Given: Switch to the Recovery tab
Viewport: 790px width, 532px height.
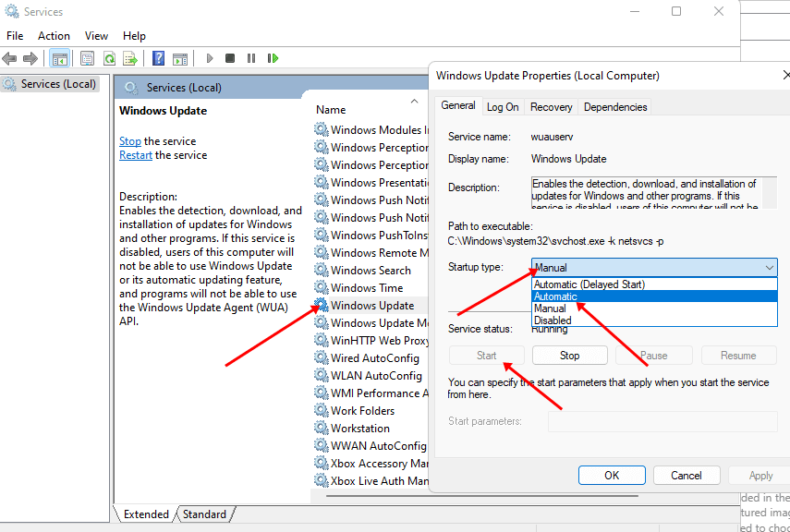Looking at the screenshot, I should pos(551,107).
